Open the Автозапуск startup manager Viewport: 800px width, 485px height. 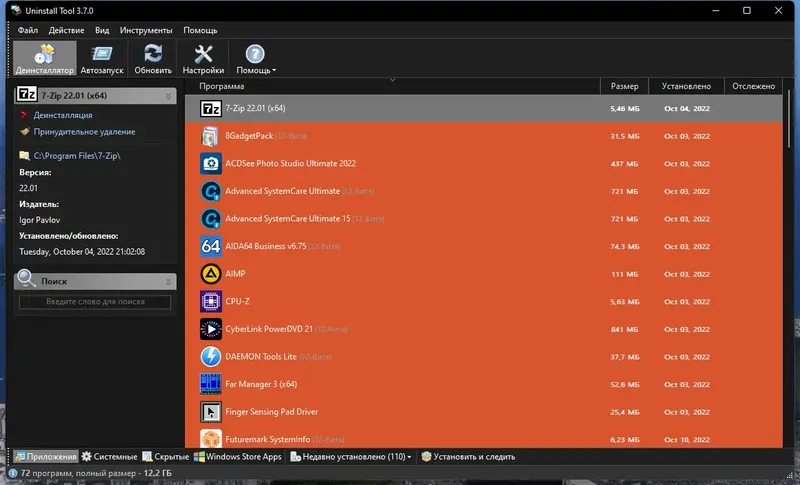102,59
